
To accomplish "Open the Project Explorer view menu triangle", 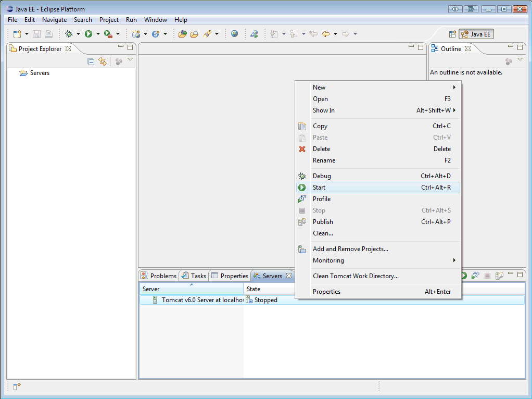I will [x=130, y=59].
